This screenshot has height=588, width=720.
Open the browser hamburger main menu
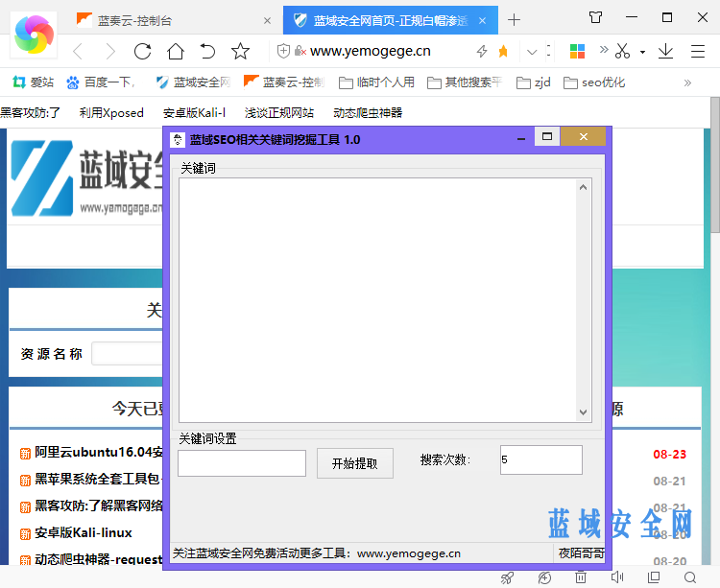click(x=698, y=52)
